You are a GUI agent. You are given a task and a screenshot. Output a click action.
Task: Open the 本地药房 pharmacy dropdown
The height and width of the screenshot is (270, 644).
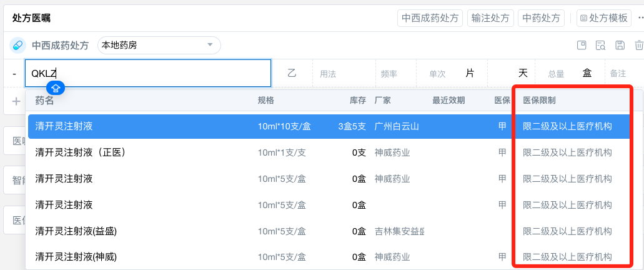pyautogui.click(x=159, y=45)
